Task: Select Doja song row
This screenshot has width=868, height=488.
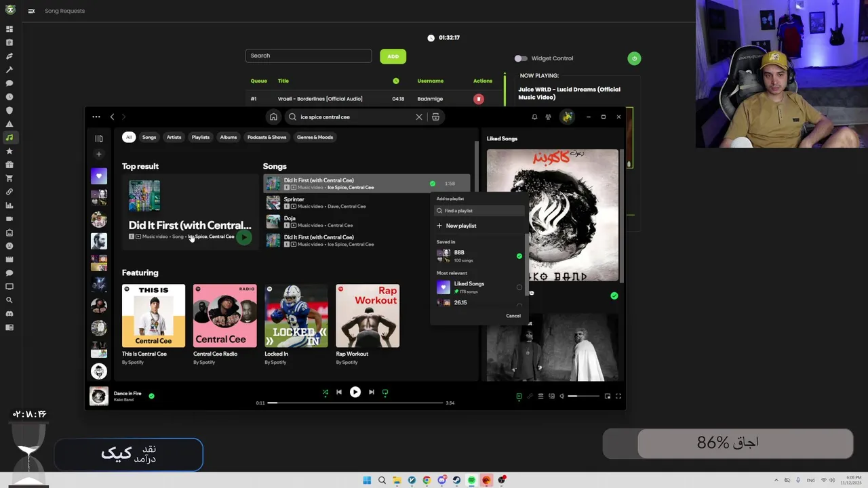Action: coord(366,222)
